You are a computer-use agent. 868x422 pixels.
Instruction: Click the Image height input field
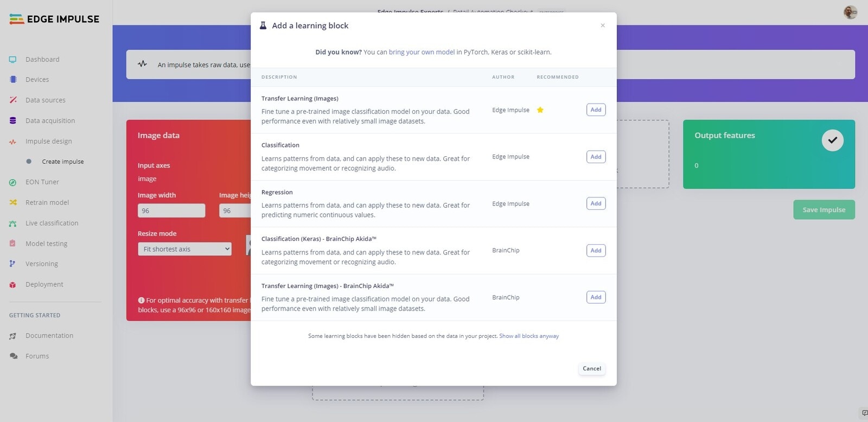[235, 210]
